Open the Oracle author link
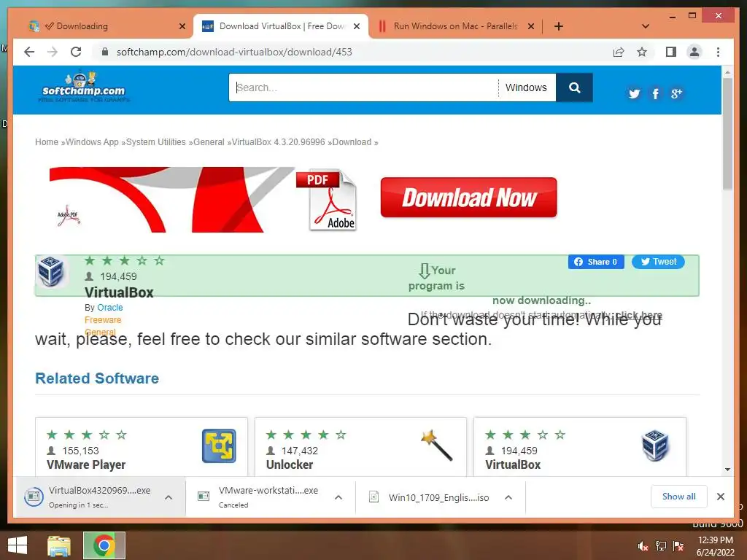 coord(110,308)
